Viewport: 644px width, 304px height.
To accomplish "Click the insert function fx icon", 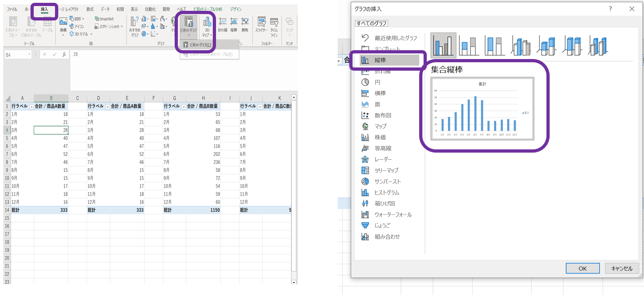I will tap(64, 55).
